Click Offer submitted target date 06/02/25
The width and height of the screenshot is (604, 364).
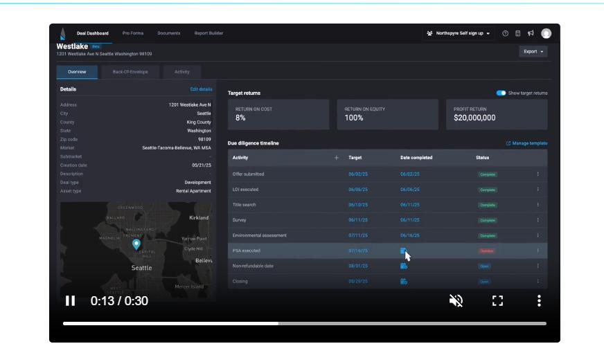(x=358, y=174)
